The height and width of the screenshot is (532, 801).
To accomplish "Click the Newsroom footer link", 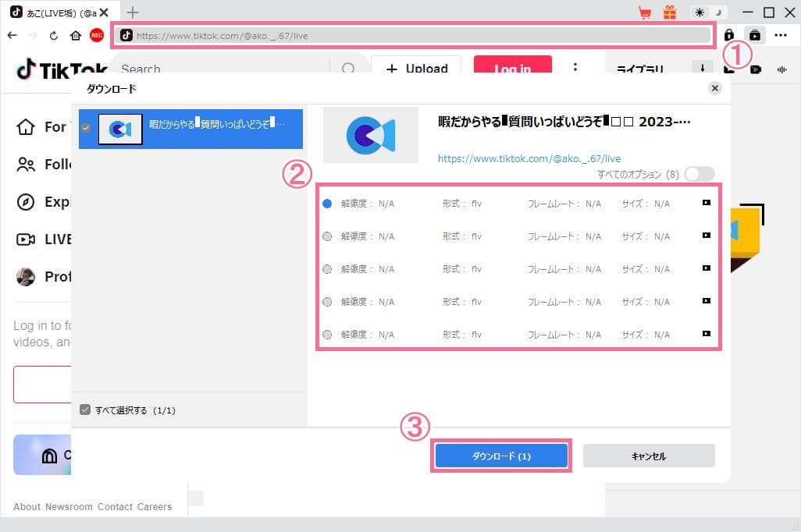I will click(69, 506).
